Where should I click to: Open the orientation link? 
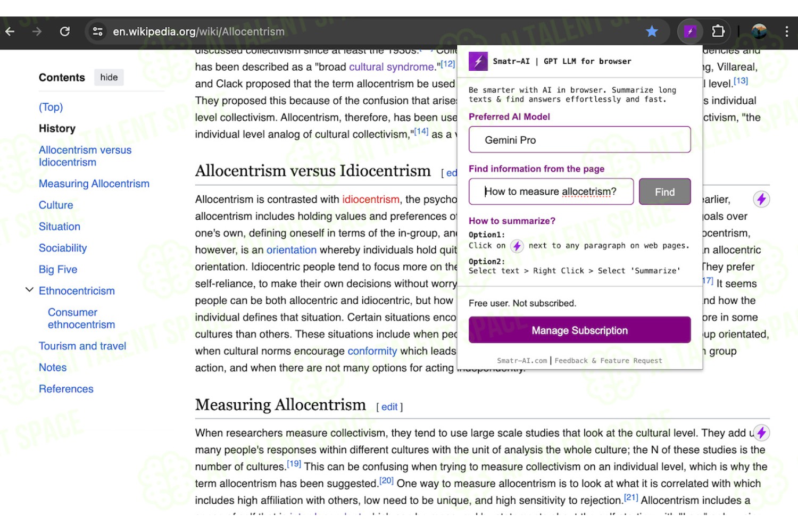coord(292,250)
